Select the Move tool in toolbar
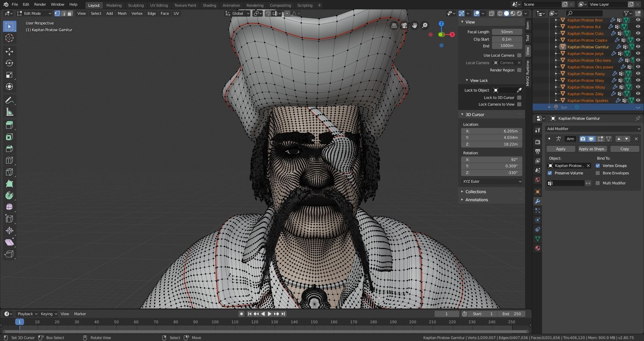The height and width of the screenshot is (341, 644). pyautogui.click(x=9, y=51)
